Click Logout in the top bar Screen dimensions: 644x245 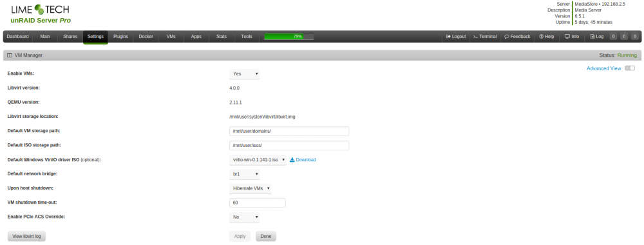point(456,37)
